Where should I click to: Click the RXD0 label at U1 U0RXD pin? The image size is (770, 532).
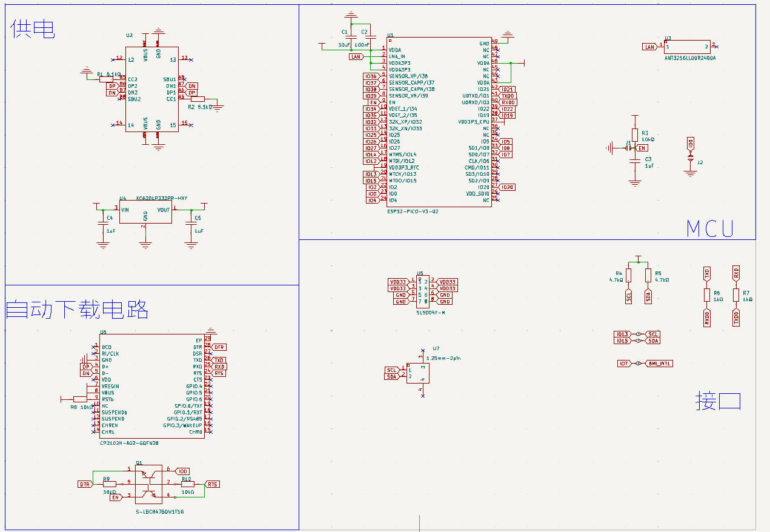508,102
